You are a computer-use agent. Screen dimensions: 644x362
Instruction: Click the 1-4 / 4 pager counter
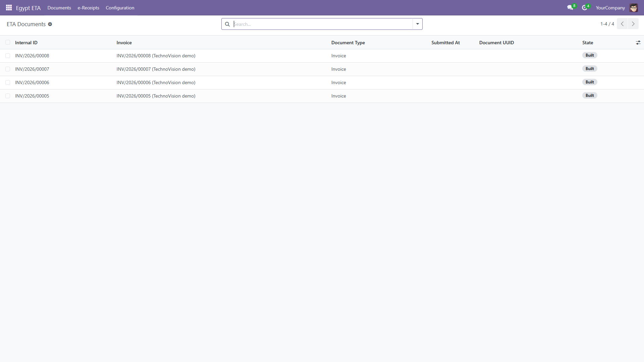[x=607, y=24]
